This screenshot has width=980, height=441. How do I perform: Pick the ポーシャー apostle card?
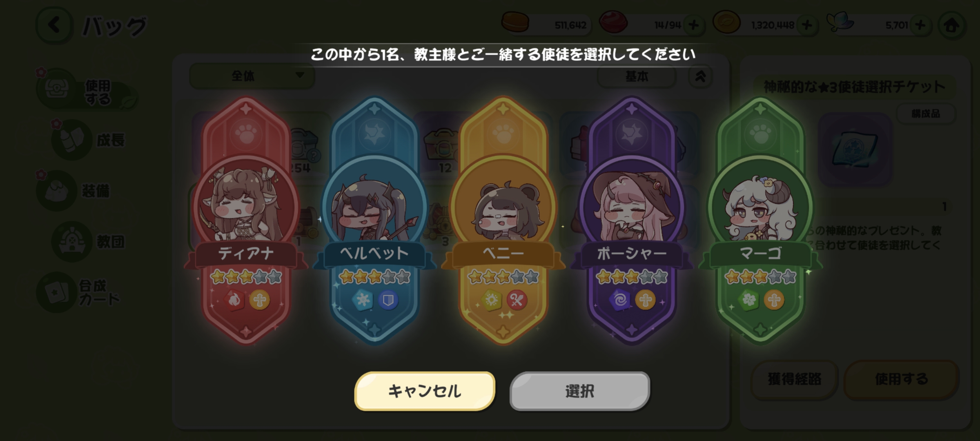pos(632,220)
